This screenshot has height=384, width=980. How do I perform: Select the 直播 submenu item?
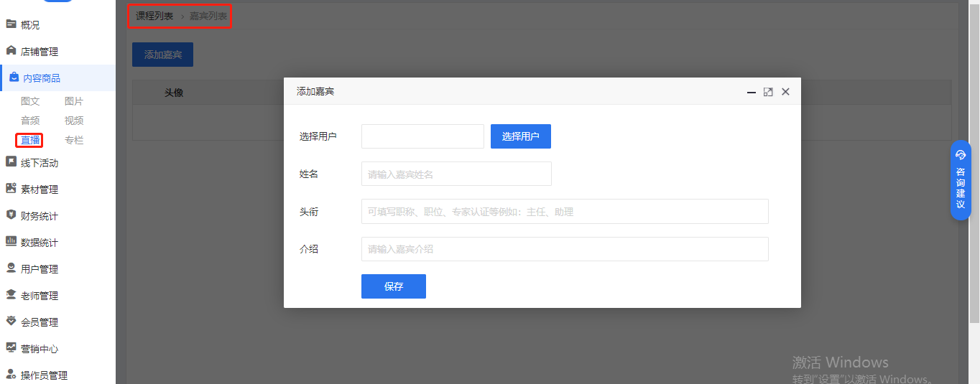click(30, 140)
